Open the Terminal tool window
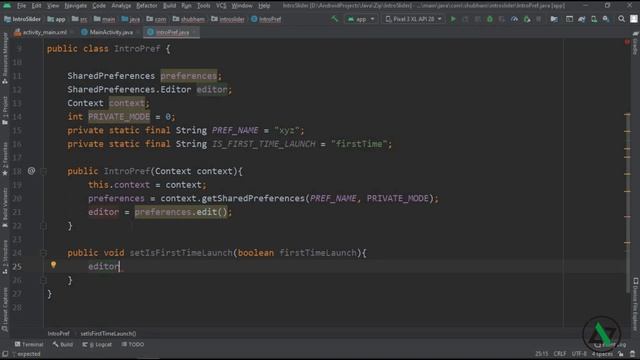640x360 pixels. click(29, 345)
